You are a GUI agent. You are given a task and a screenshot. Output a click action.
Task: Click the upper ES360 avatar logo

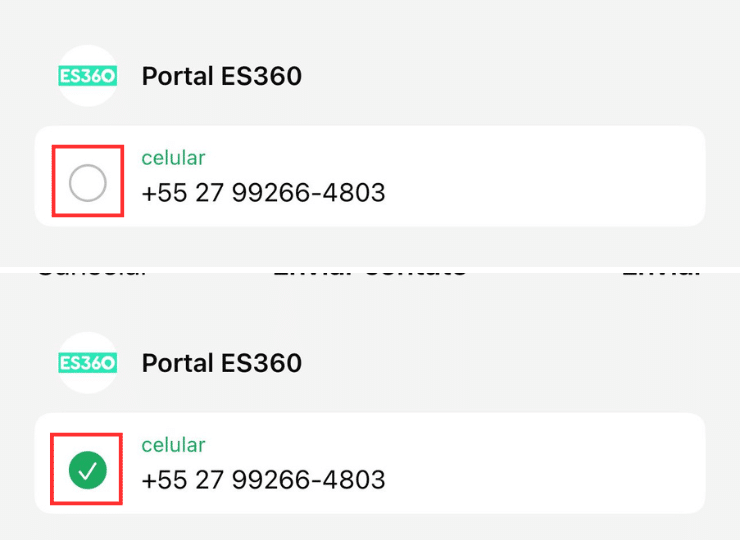pos(88,76)
